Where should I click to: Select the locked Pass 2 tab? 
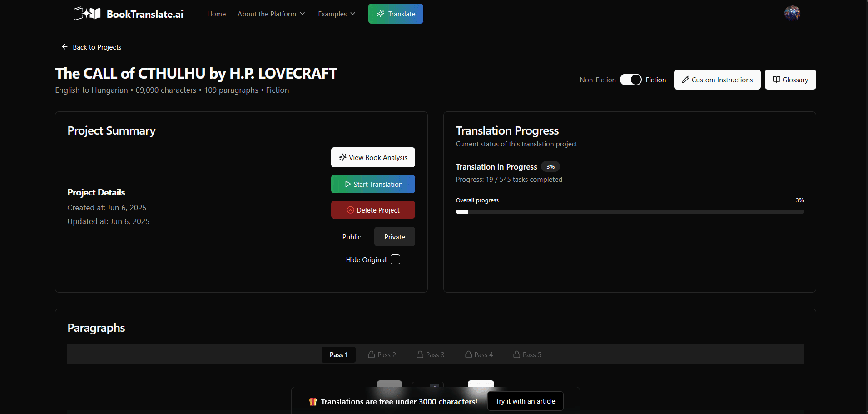(x=382, y=354)
